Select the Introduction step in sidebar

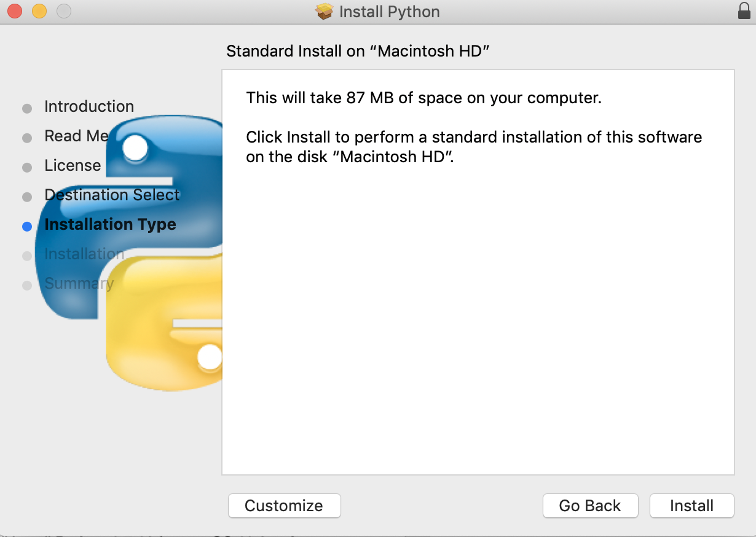click(x=89, y=107)
